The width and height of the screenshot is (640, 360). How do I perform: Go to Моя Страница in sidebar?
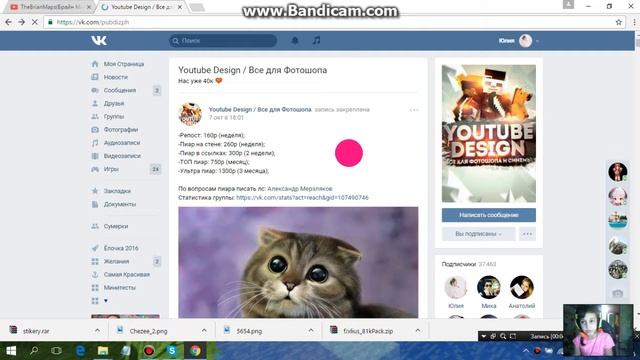(124, 64)
